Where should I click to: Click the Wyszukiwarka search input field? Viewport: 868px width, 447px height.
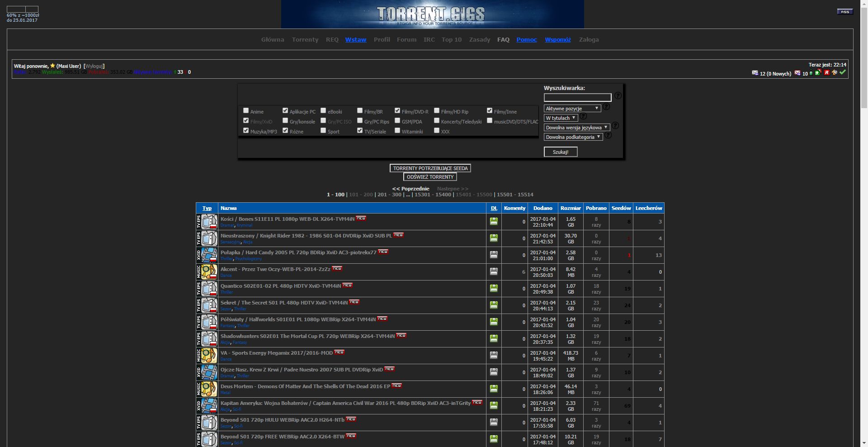pyautogui.click(x=578, y=97)
